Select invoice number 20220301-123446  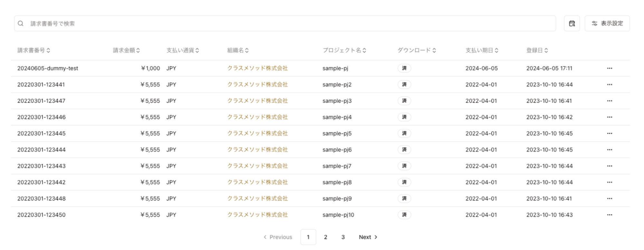pos(42,117)
